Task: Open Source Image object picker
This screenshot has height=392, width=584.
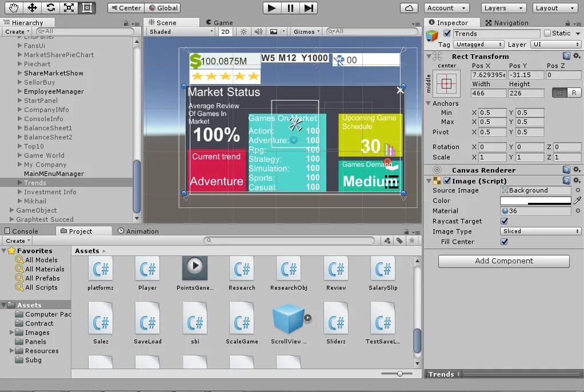Action: pyautogui.click(x=578, y=190)
